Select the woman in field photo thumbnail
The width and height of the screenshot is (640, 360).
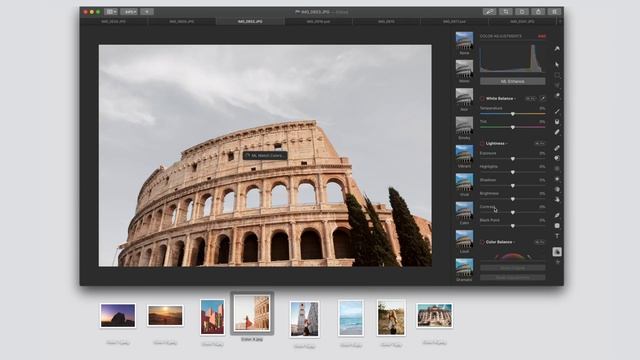391,318
